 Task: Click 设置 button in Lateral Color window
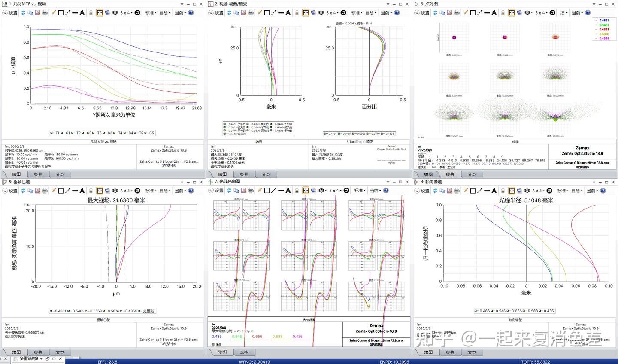(x=13, y=191)
